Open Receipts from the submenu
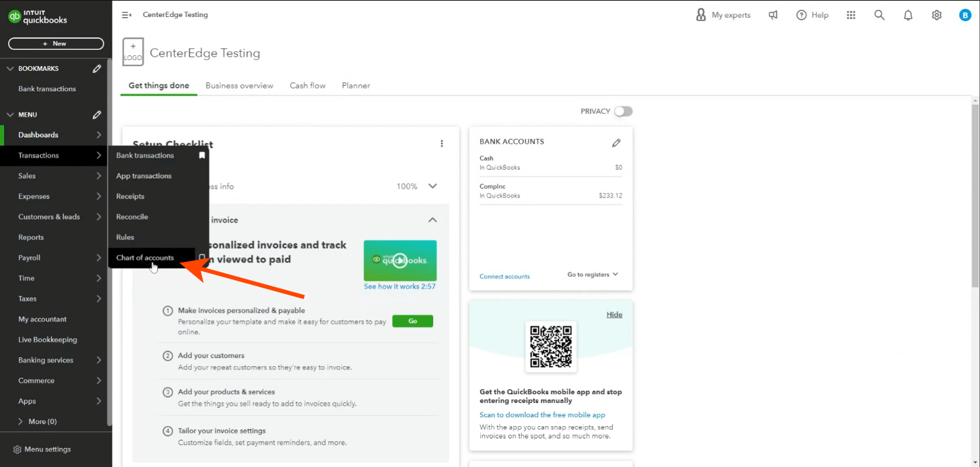The image size is (980, 467). 130,196
